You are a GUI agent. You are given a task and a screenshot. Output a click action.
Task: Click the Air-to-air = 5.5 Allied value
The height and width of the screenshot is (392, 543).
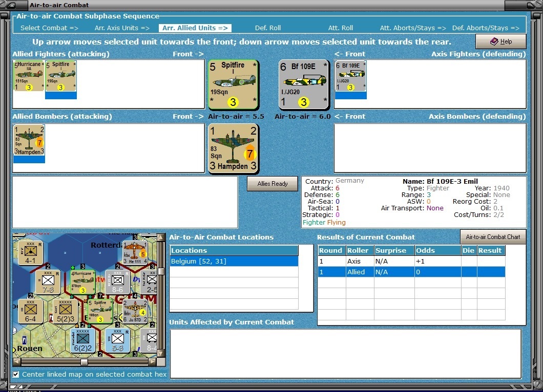[x=236, y=117]
